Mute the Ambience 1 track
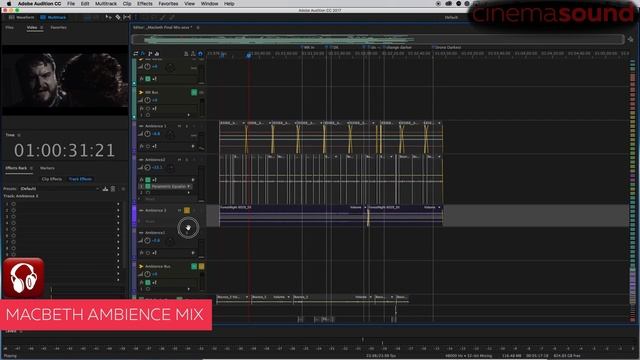The width and height of the screenshot is (640, 360). 179,126
